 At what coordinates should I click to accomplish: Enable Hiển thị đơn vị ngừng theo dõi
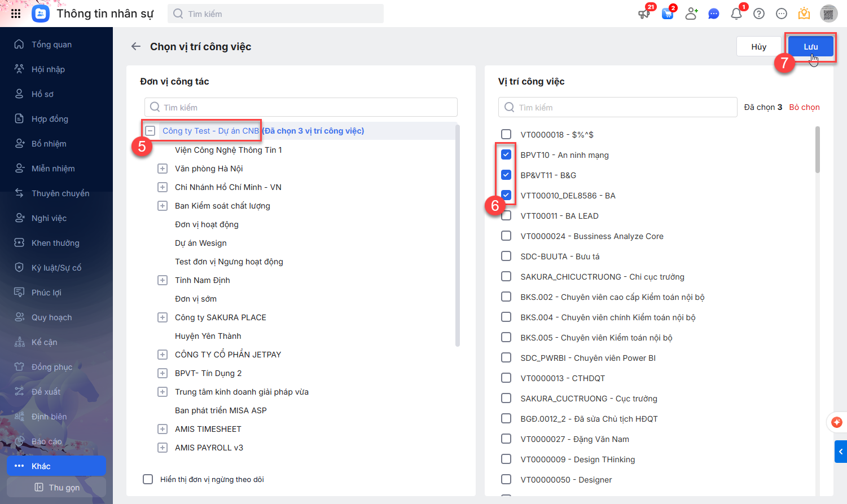pos(148,479)
